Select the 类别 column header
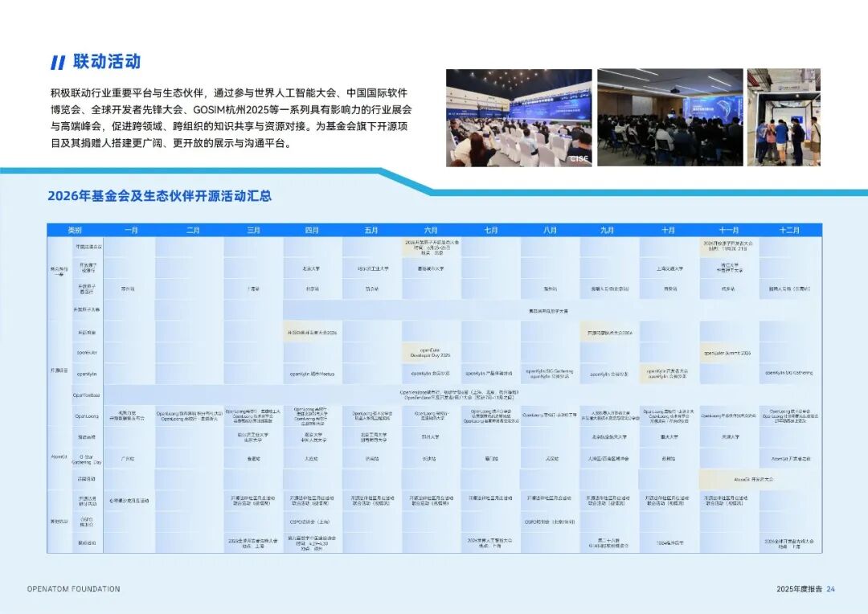 [x=75, y=230]
